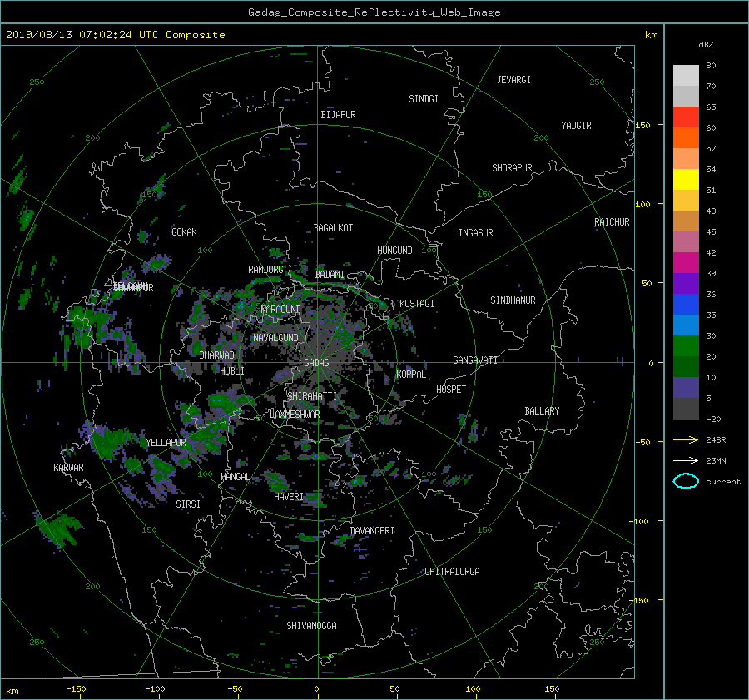749x700 pixels.
Task: Click the LAXMESHWAR city label
Action: click(x=295, y=415)
